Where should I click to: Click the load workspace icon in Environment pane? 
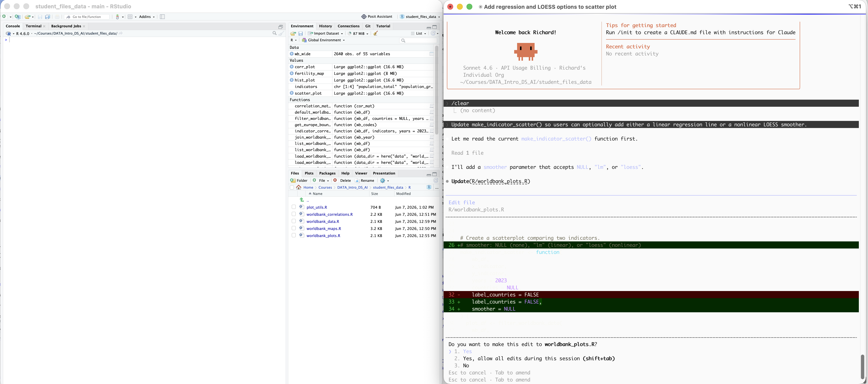293,33
